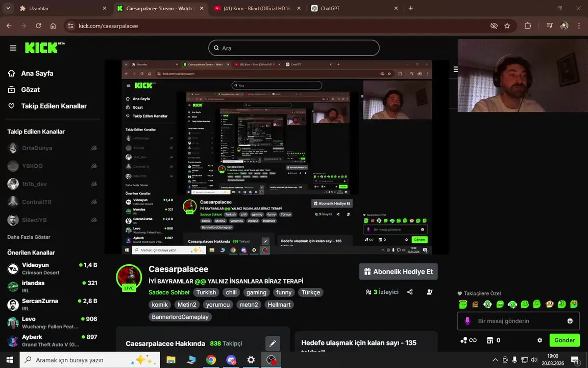Insert the last follower-only emote

[x=574, y=304]
